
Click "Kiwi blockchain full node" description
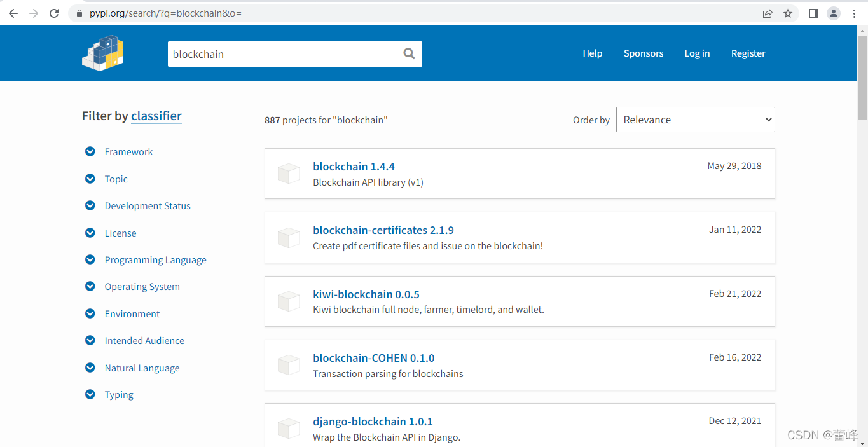429,310
